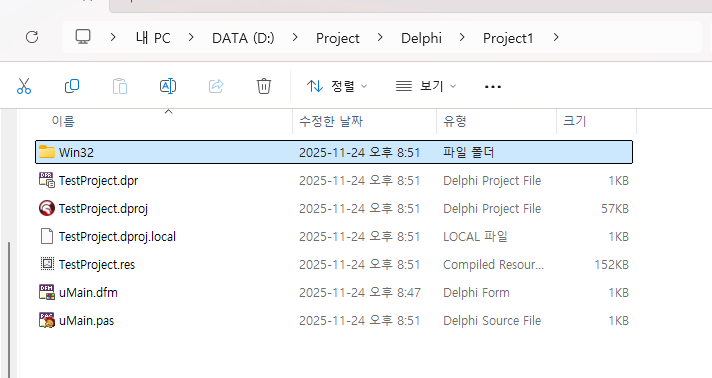The height and width of the screenshot is (378, 712).
Task: Go to Delphi folder in breadcrumb
Action: (421, 38)
